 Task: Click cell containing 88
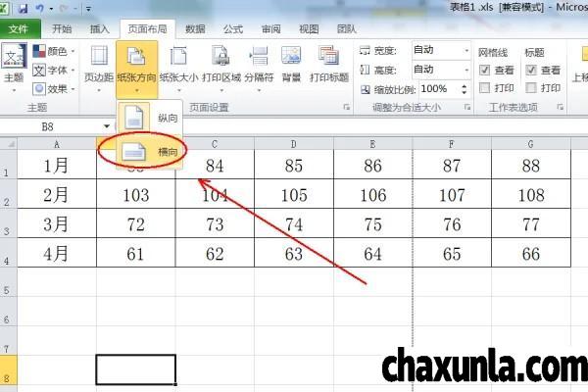coord(530,165)
